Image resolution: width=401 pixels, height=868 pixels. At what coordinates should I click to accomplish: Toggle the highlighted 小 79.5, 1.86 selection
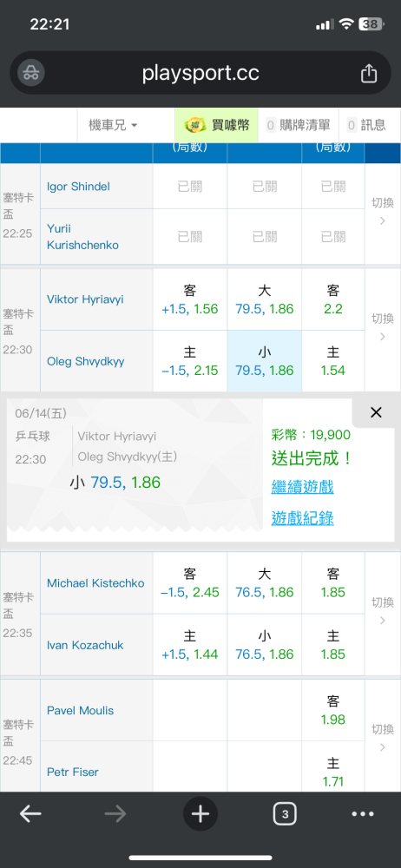click(265, 361)
